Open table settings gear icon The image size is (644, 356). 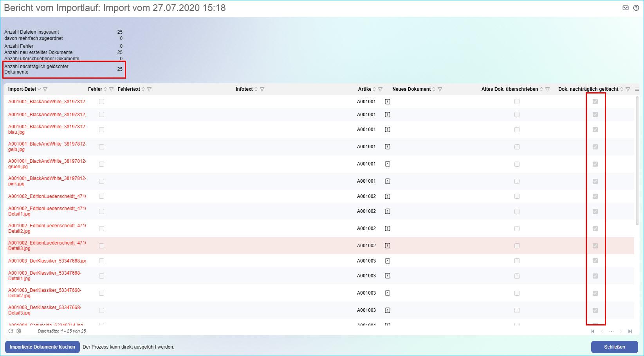pos(19,331)
